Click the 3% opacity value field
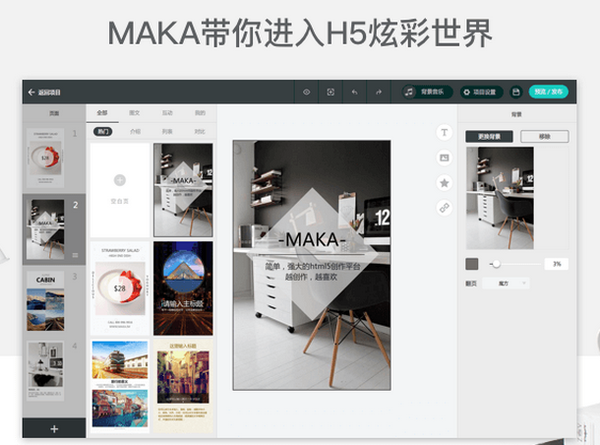600x445 pixels. click(x=557, y=264)
